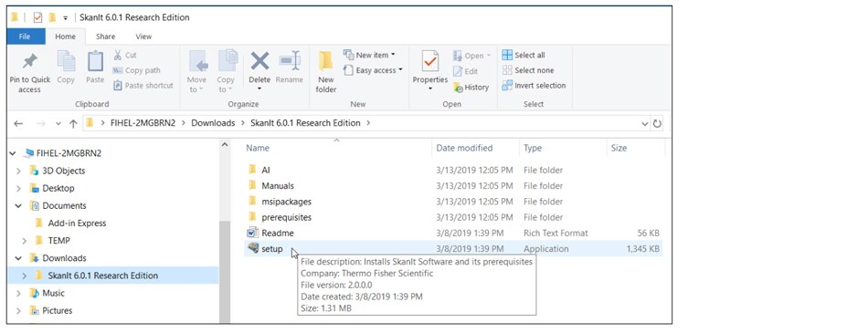Expand the Music tree node
868x333 pixels.
[x=19, y=293]
